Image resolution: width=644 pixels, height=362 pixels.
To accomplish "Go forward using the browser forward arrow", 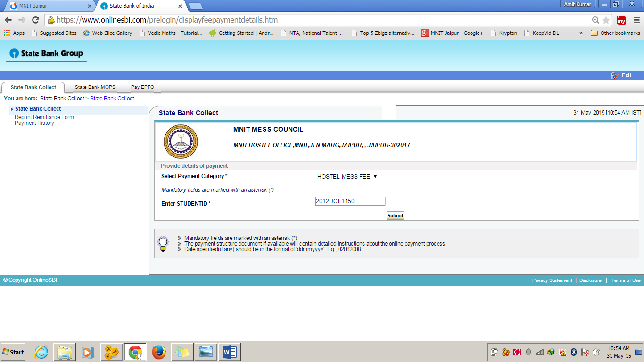I will point(22,20).
